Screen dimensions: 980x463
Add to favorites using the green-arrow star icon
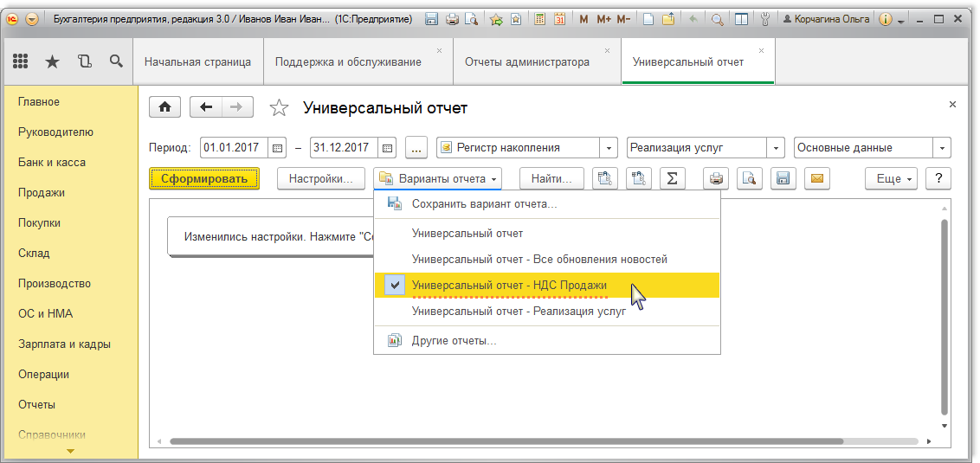pyautogui.click(x=496, y=19)
